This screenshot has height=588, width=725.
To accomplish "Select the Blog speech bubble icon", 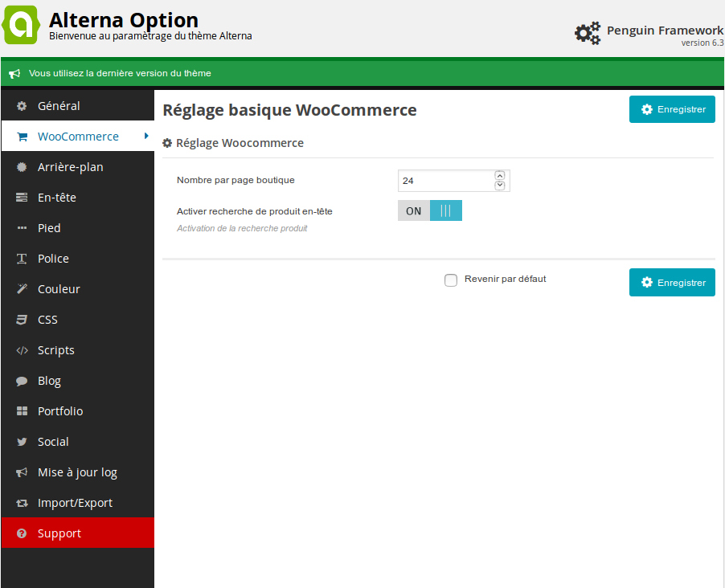I will coord(22,381).
